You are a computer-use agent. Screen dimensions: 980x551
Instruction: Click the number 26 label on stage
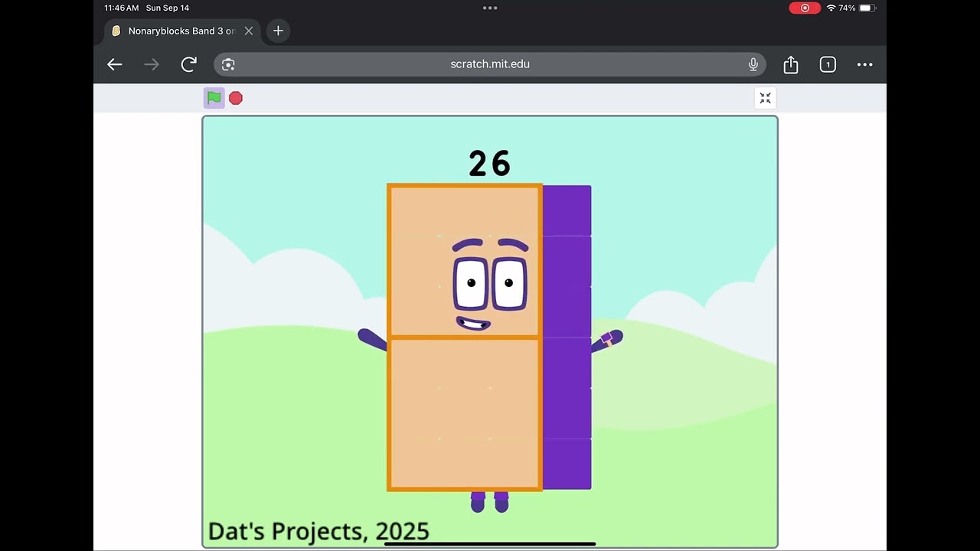point(489,164)
